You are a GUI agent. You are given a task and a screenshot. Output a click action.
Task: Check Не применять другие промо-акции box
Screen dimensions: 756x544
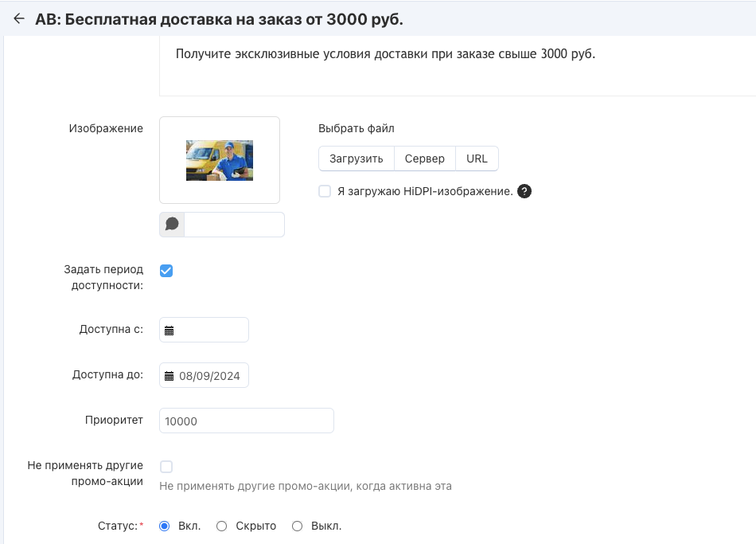pos(166,467)
